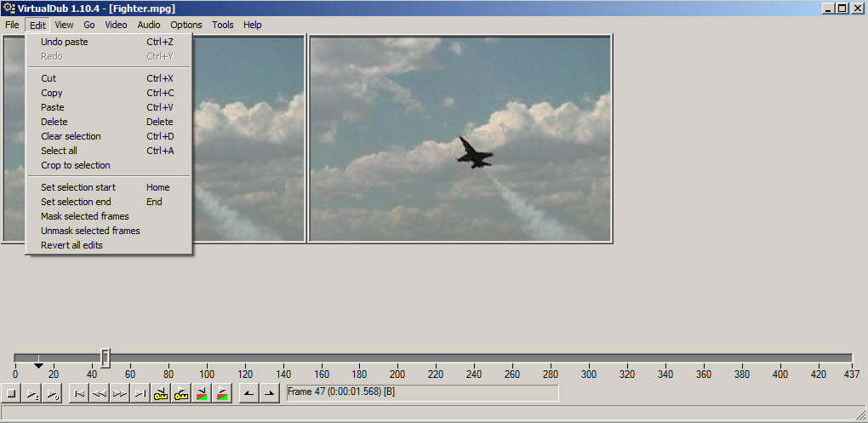Screen dimensions: 868x423
Task: Play the input video preview
Action: [31, 394]
